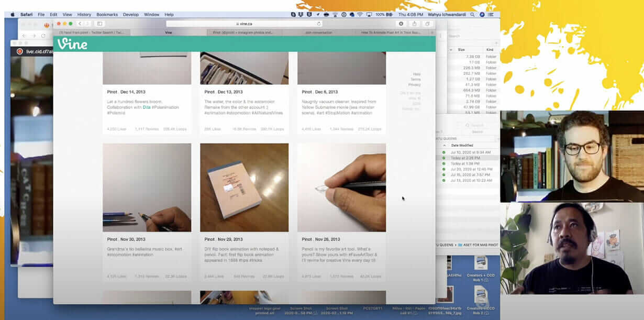Open the File menu
This screenshot has height=320, width=644.
coord(41,15)
